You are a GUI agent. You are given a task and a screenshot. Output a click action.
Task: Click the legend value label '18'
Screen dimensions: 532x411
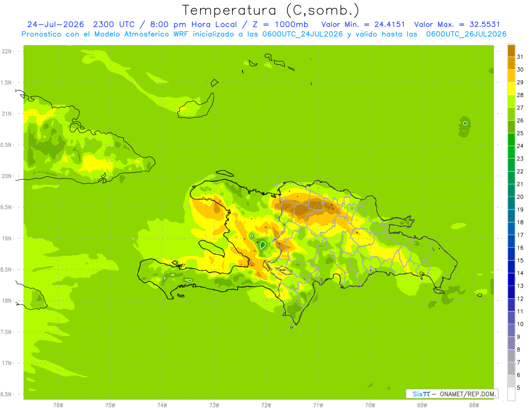(520, 222)
